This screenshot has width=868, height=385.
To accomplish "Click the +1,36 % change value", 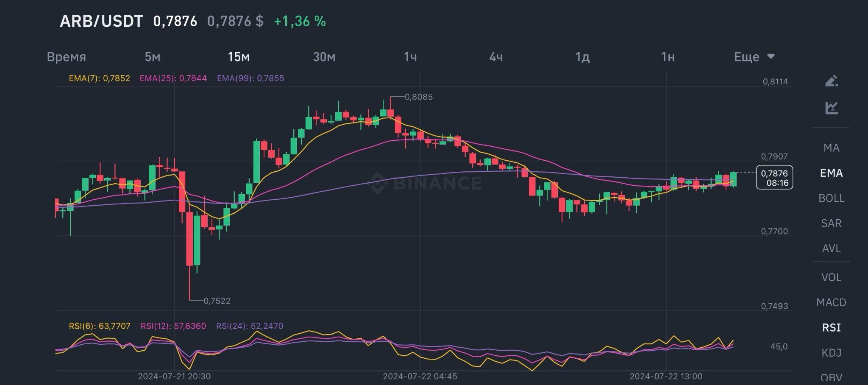I will tap(300, 21).
